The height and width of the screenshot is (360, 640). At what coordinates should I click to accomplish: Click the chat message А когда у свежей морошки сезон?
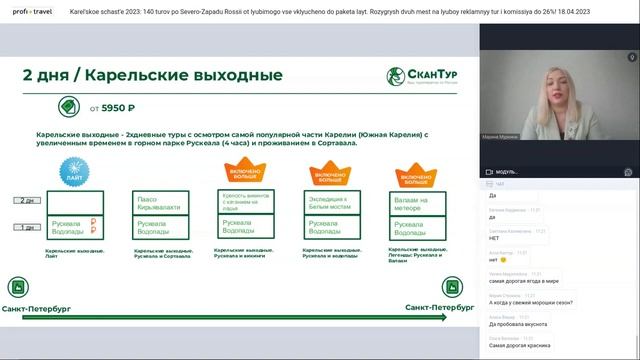click(531, 302)
